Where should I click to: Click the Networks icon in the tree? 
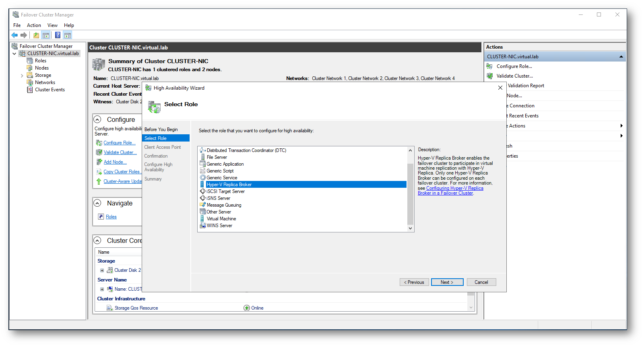[x=30, y=82]
